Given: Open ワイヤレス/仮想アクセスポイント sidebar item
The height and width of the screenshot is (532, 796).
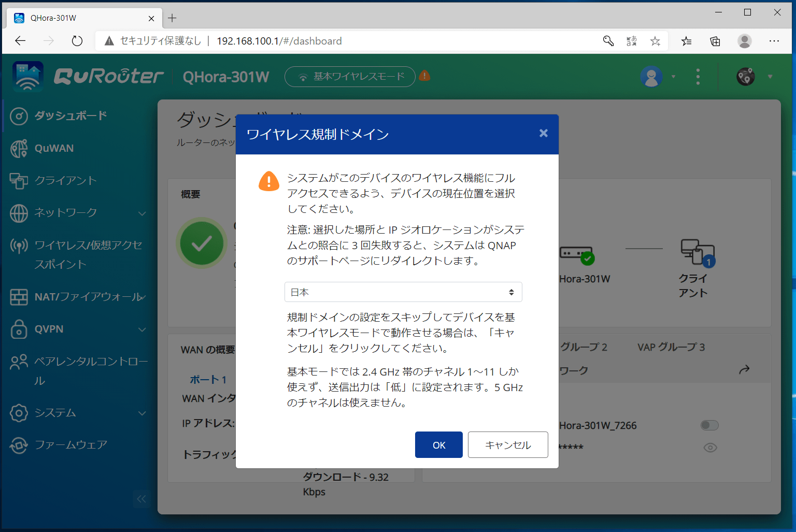Looking at the screenshot, I should pos(88,254).
